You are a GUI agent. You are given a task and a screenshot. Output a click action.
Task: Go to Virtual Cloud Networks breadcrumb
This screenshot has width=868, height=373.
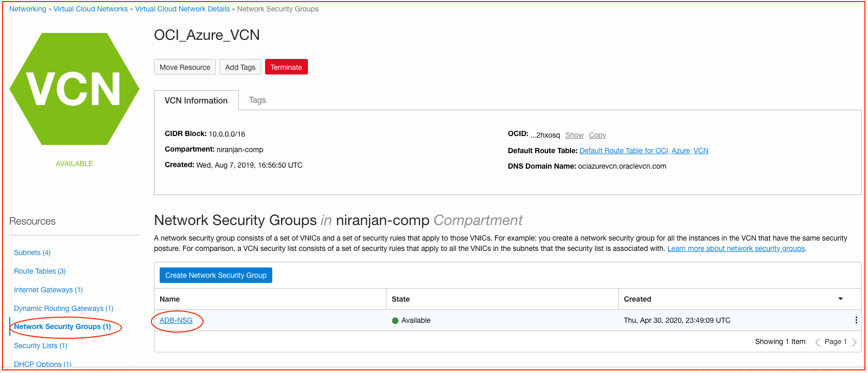tap(90, 9)
